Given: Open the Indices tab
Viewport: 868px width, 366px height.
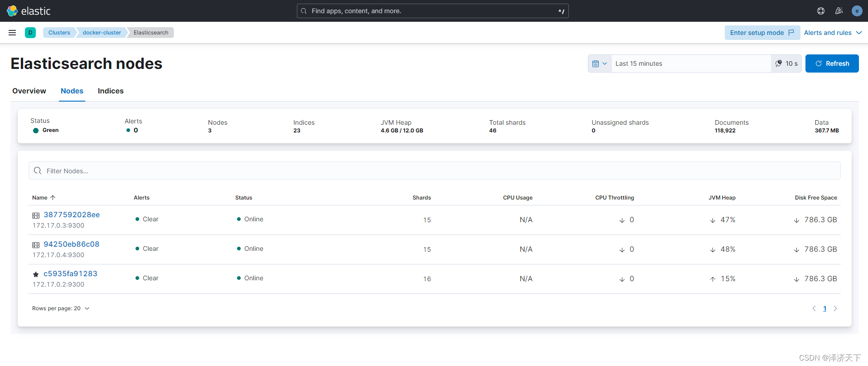Looking at the screenshot, I should click(111, 91).
